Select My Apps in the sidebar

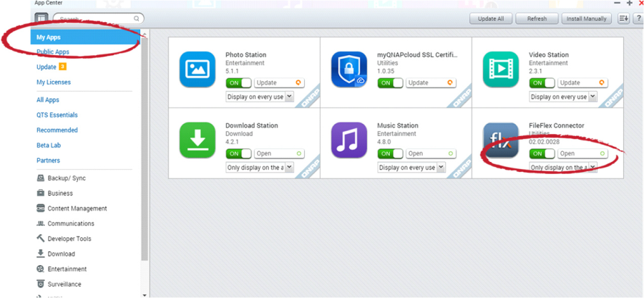click(85, 37)
